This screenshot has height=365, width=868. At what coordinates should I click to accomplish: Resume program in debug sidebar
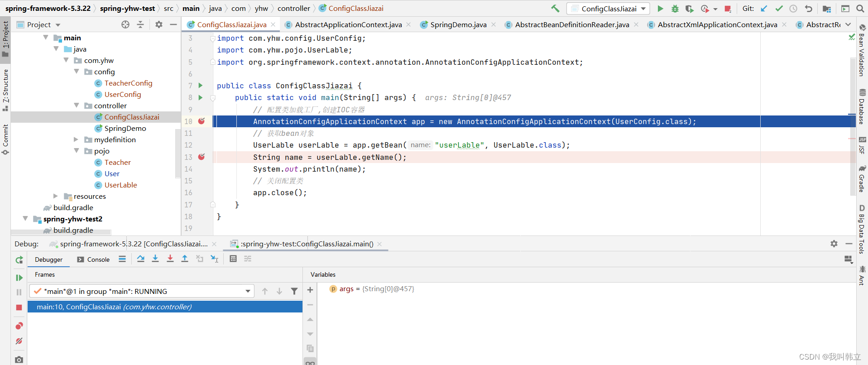[x=19, y=278]
